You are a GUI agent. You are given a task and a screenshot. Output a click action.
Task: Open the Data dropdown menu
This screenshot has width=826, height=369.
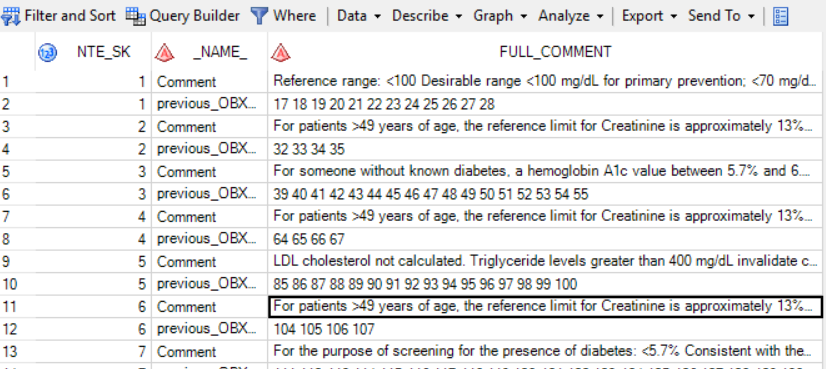[x=359, y=16]
